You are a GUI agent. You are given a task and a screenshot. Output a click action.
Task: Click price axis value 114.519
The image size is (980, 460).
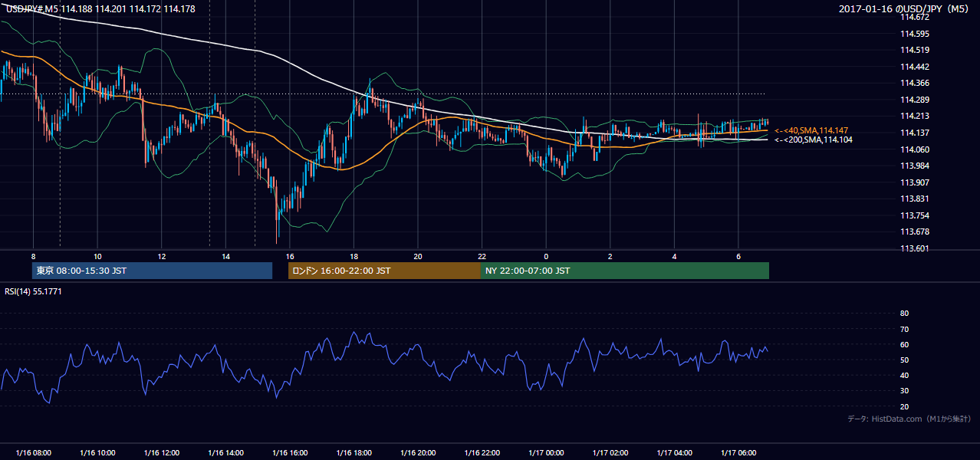pyautogui.click(x=914, y=50)
